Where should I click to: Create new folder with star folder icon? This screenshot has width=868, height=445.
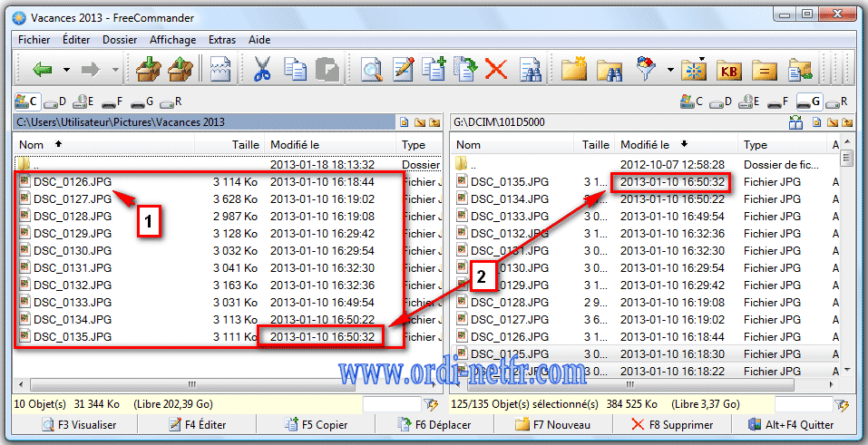pyautogui.click(x=574, y=69)
